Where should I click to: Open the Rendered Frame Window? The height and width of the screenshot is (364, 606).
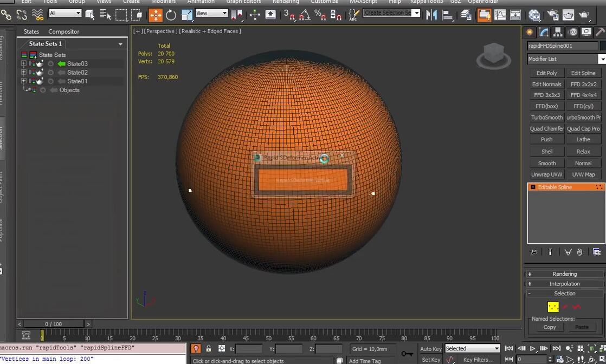click(x=569, y=15)
